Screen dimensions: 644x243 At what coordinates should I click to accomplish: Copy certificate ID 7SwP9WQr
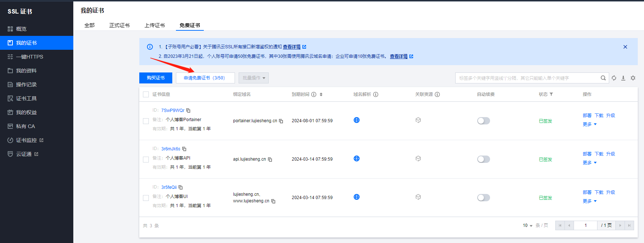pos(188,111)
